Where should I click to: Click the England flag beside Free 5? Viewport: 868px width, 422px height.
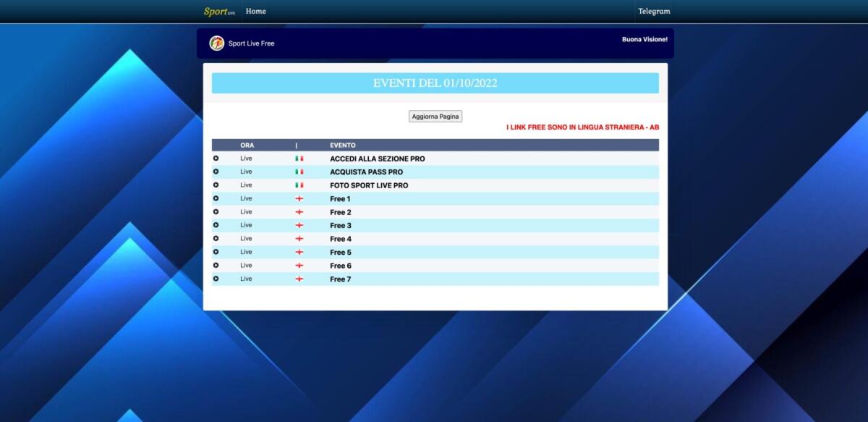point(299,252)
